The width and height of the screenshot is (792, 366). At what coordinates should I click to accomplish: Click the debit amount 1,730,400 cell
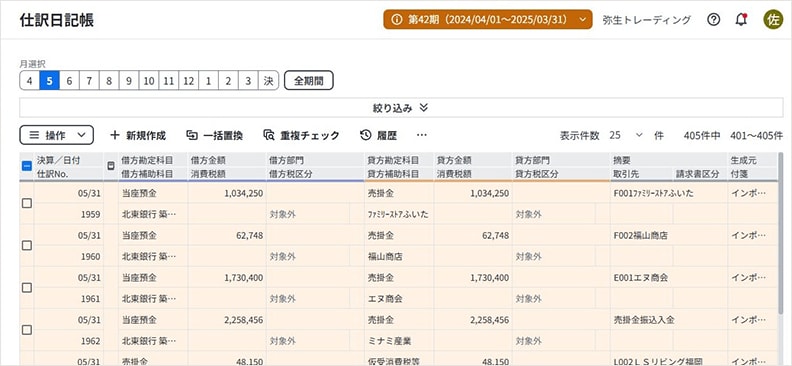[x=227, y=278]
